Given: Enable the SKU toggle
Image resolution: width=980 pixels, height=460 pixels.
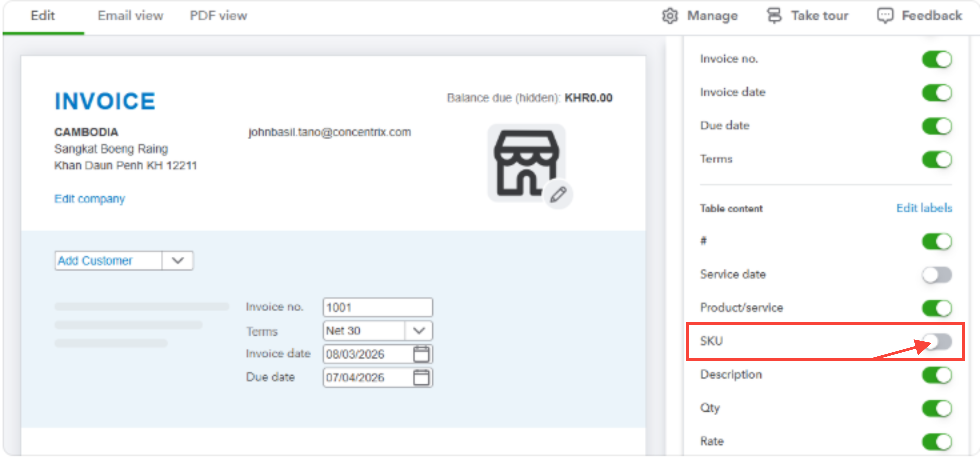Looking at the screenshot, I should [937, 341].
